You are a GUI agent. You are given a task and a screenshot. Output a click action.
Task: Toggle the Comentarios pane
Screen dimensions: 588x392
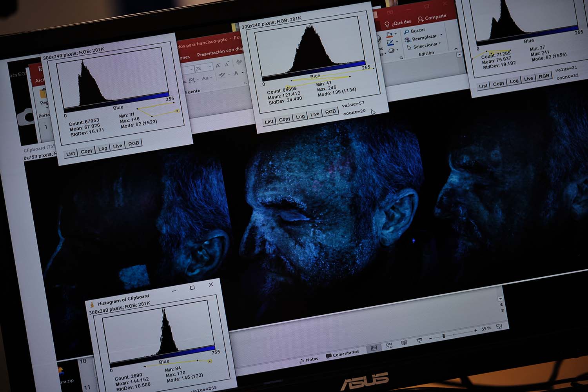342,354
